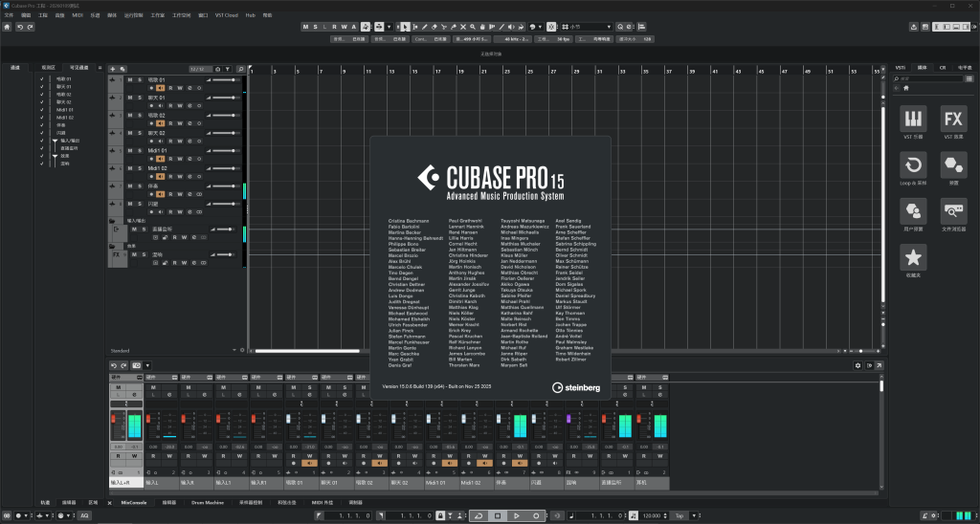The image size is (980, 524).
Task: Go to the media rack home icon
Action: [x=906, y=88]
